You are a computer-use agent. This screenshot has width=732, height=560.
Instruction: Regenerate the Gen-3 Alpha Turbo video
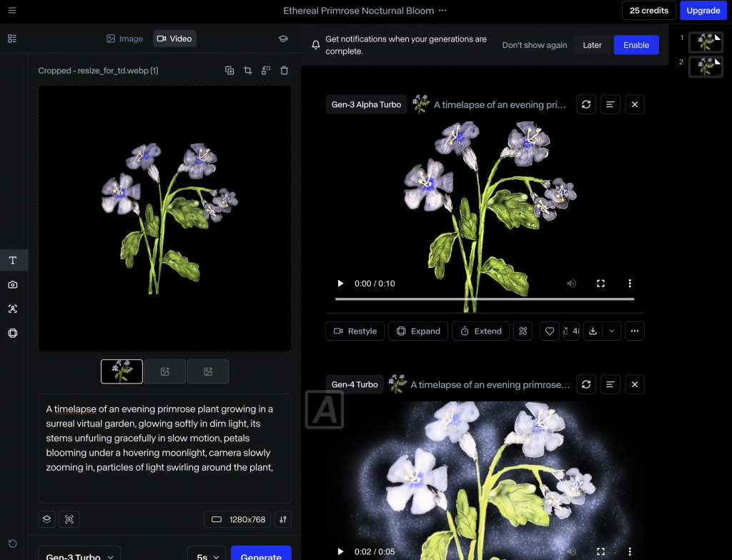586,104
